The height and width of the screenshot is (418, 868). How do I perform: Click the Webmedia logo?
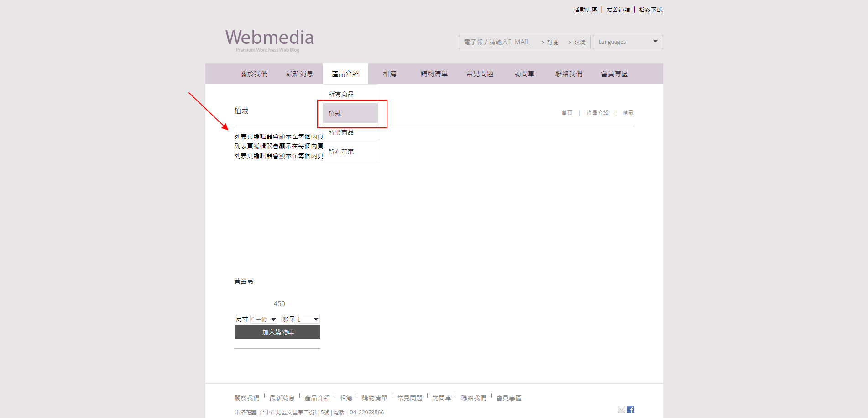coord(269,39)
